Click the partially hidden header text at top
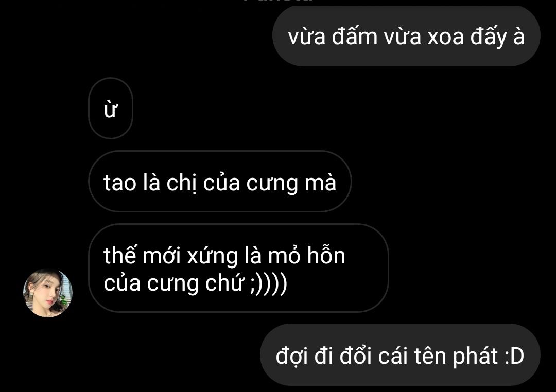 [279, 2]
